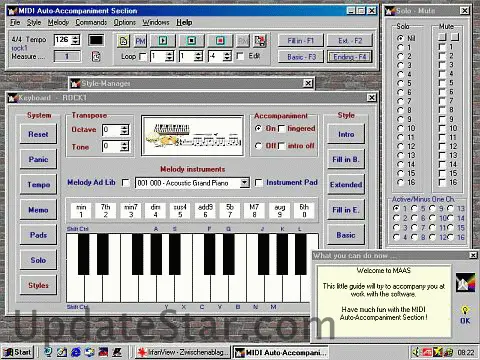480x360 pixels.
Task: Increase the tempo with the up arrow
Action: 76,37
